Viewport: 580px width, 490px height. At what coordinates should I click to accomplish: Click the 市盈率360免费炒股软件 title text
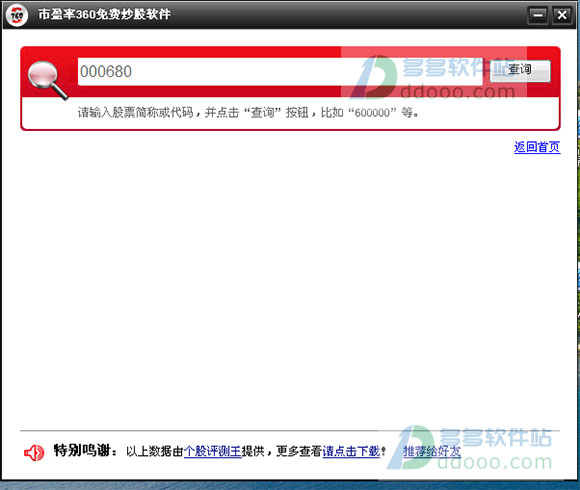104,14
